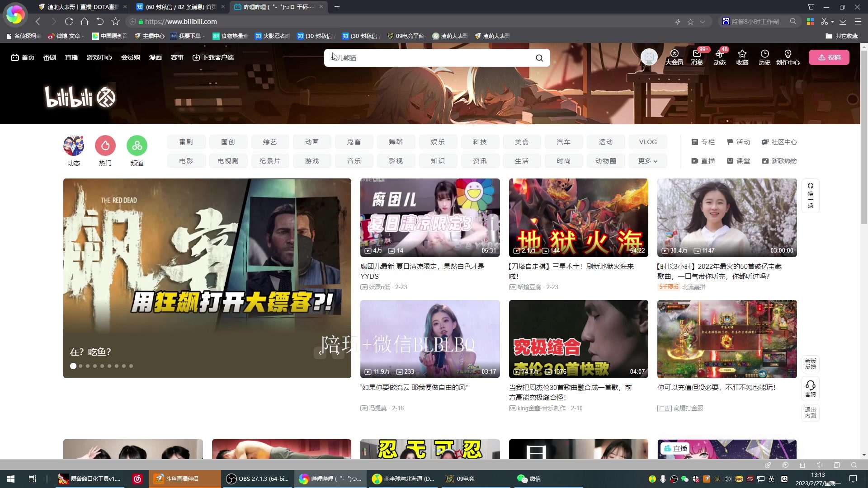Open the Windows Start button
Viewport: 868px width, 488px height.
11,479
